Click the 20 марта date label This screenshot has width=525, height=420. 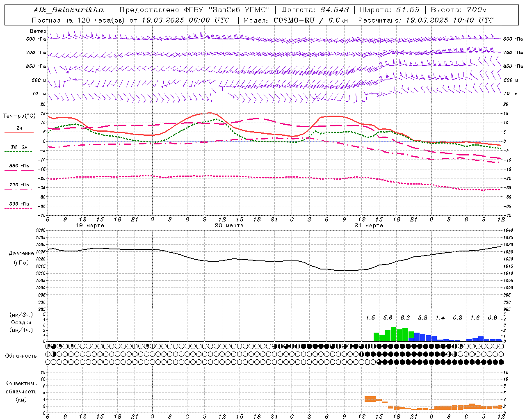pyautogui.click(x=229, y=226)
